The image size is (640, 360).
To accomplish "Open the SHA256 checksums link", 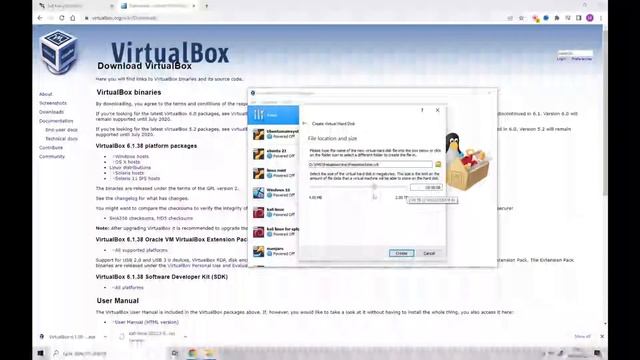I will (131, 218).
